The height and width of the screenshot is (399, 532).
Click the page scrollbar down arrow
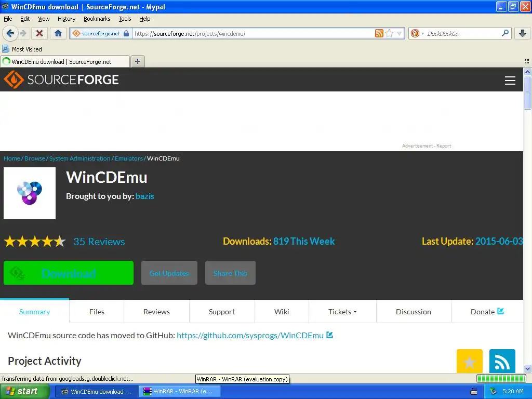(527, 368)
